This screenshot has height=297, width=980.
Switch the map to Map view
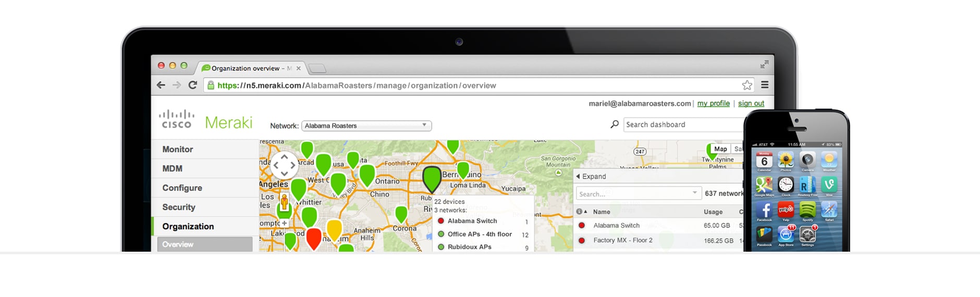[720, 149]
